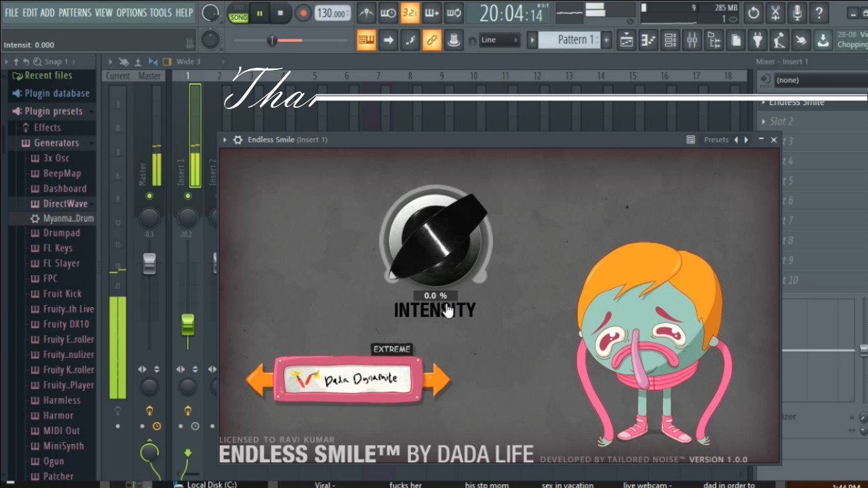The image size is (868, 488).
Task: Click the browser Snap 1 selector
Action: 56,62
